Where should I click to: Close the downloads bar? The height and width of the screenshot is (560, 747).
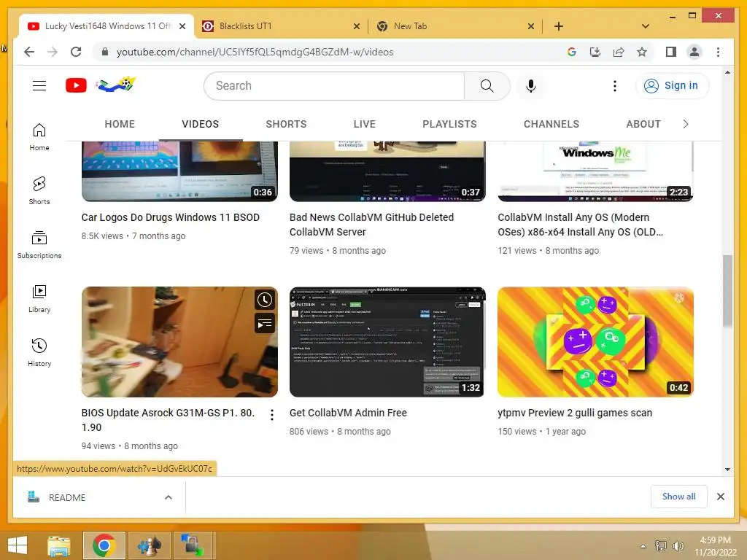click(x=720, y=497)
